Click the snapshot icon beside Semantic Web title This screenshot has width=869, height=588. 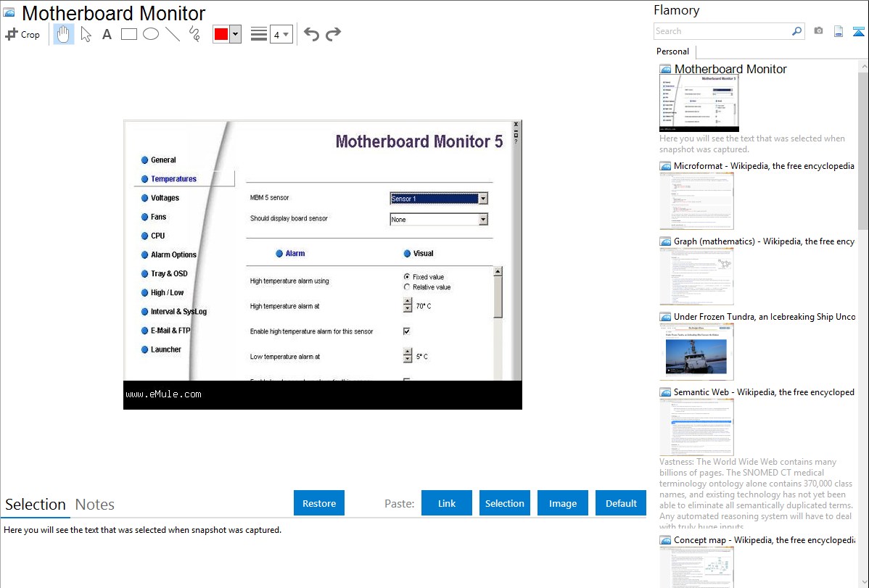tap(665, 392)
